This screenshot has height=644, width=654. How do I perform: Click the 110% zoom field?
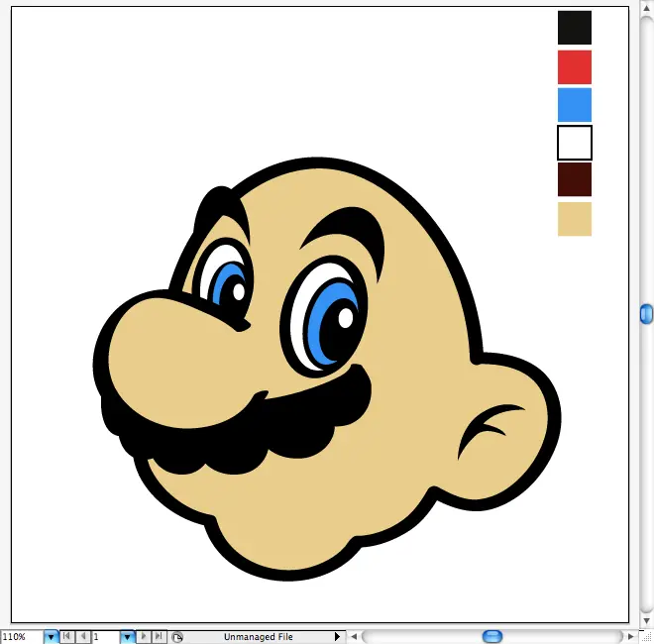21,637
